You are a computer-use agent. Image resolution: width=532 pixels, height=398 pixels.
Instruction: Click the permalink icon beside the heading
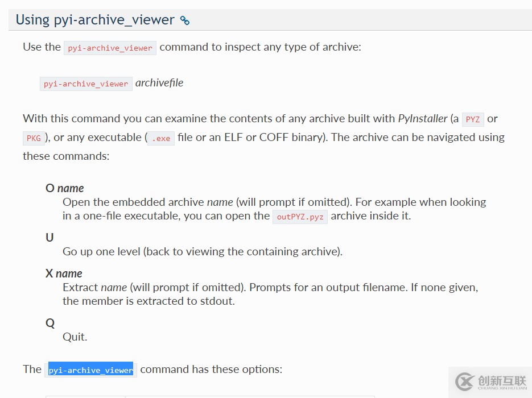pos(185,21)
